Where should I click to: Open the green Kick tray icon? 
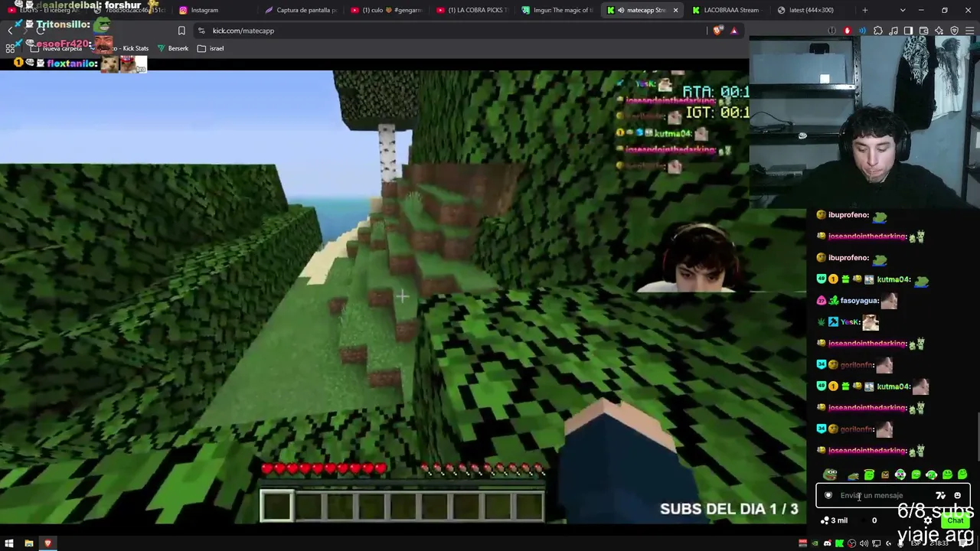click(x=840, y=543)
